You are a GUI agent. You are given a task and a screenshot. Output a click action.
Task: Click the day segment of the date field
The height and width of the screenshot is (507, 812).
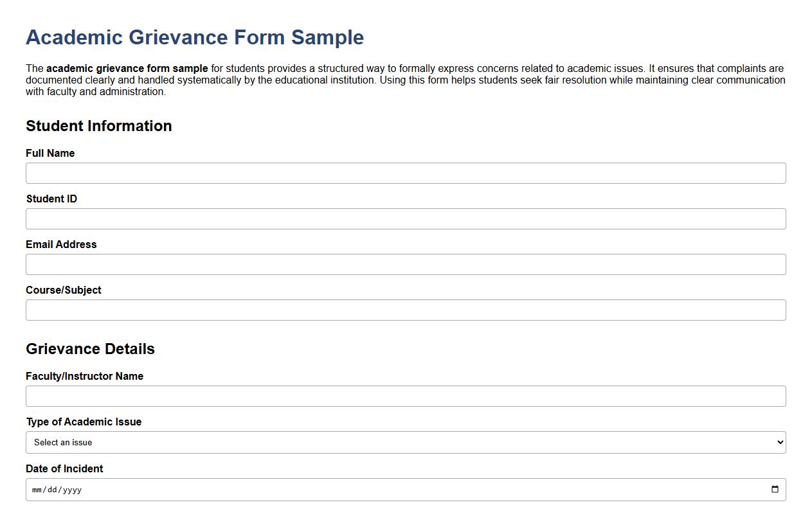point(54,489)
